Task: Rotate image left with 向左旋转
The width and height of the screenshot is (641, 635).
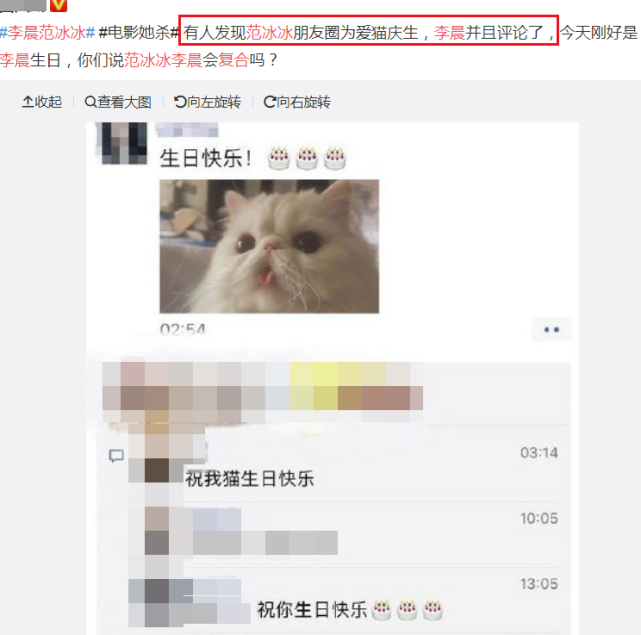Action: (x=208, y=102)
